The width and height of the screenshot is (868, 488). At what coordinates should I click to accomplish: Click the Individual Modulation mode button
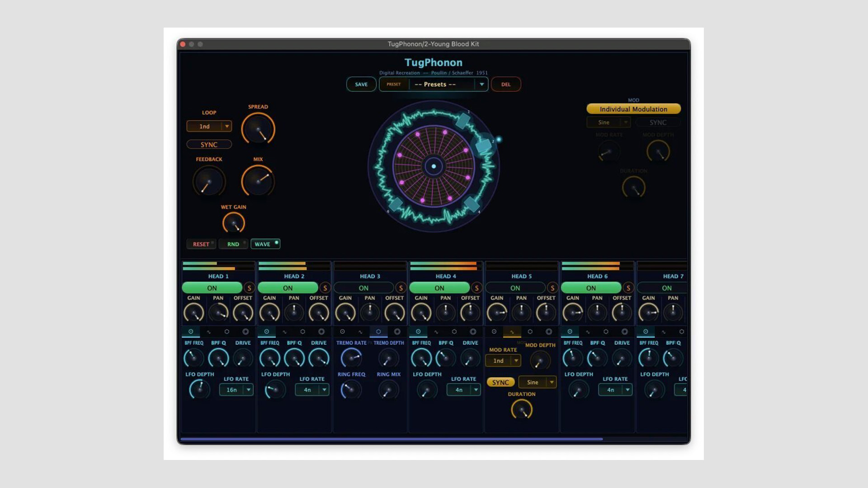633,109
